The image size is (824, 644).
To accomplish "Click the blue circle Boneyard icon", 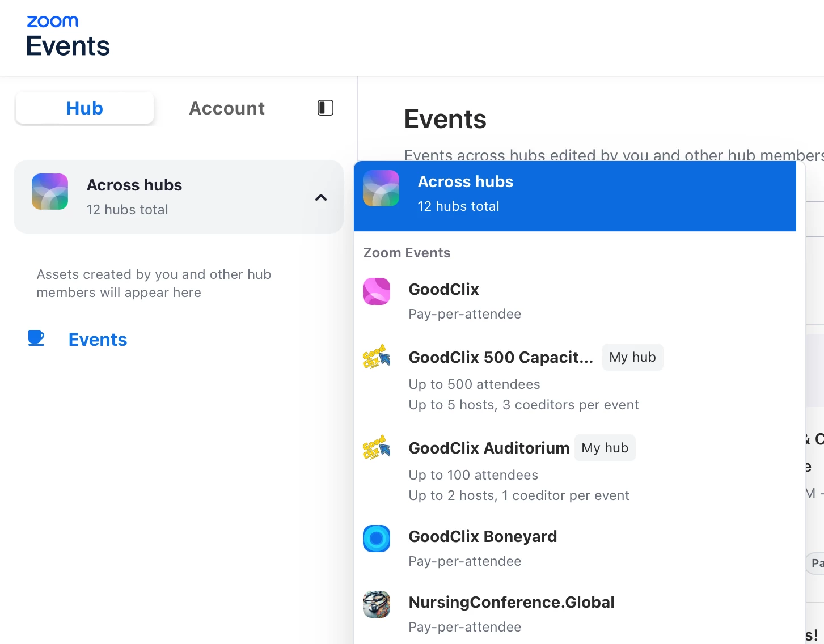I will pyautogui.click(x=377, y=539).
